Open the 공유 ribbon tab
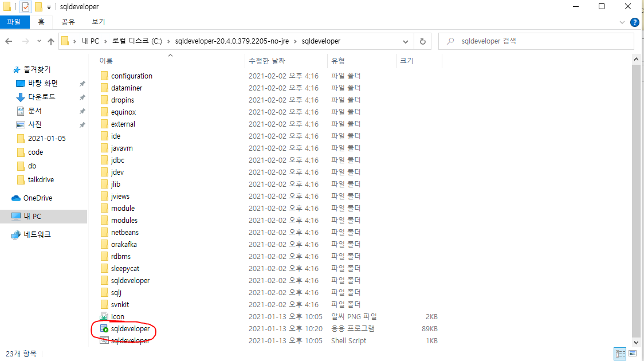 point(68,22)
